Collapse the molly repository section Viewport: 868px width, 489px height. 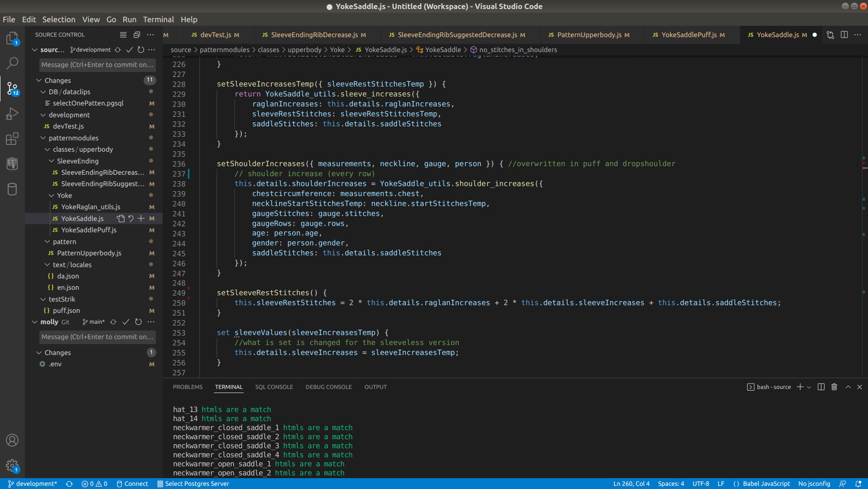click(x=35, y=322)
